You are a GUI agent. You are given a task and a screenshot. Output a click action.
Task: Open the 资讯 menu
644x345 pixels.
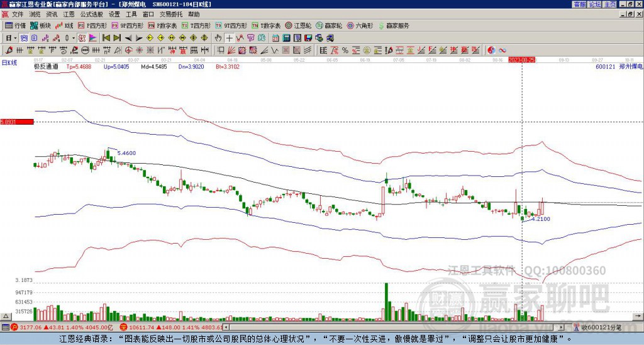click(x=52, y=14)
